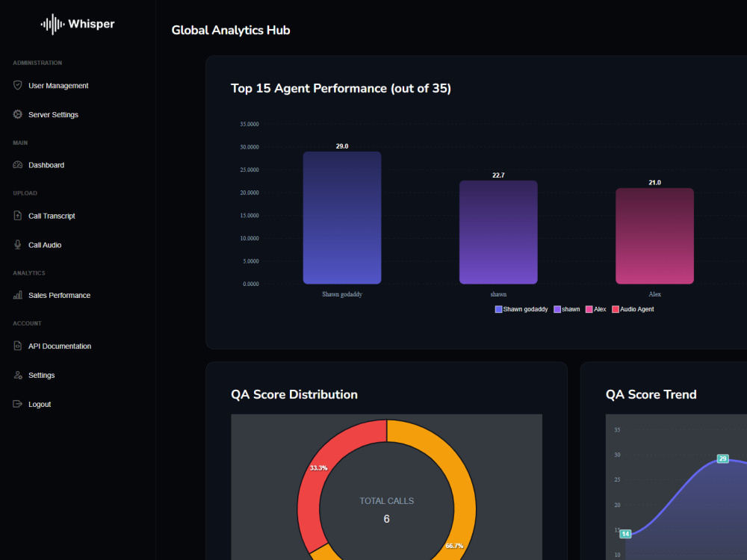Image resolution: width=747 pixels, height=560 pixels.
Task: Click the Settings user-gear icon
Action: [x=18, y=376]
